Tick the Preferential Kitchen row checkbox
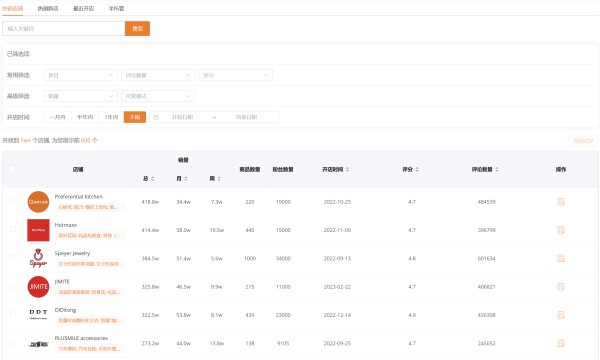Image resolution: width=600 pixels, height=360 pixels. pyautogui.click(x=13, y=201)
